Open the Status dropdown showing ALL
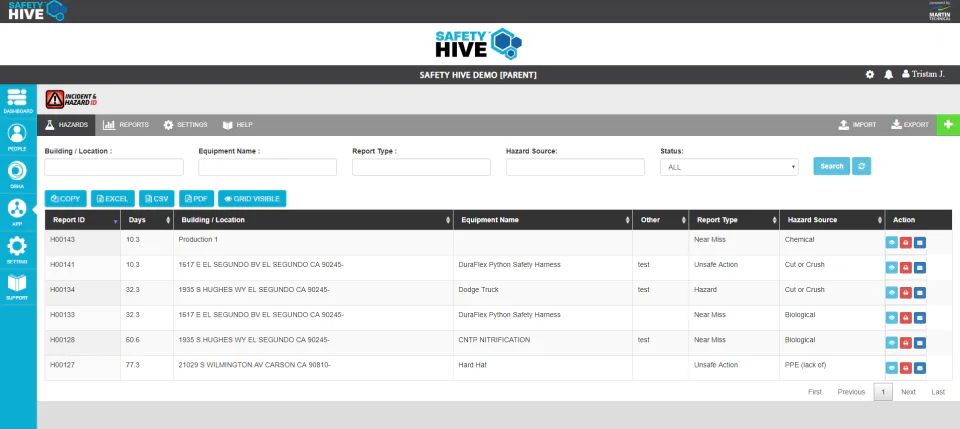 click(x=729, y=167)
